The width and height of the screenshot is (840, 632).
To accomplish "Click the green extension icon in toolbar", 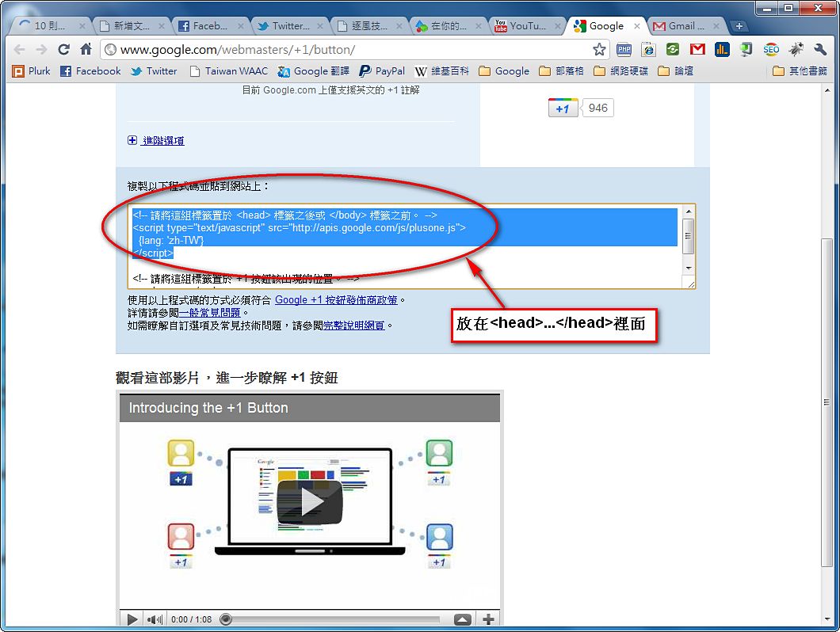I will (672, 50).
